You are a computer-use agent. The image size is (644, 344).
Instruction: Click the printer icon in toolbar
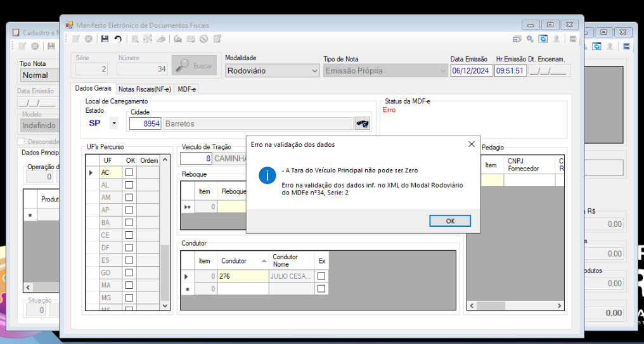(x=177, y=39)
